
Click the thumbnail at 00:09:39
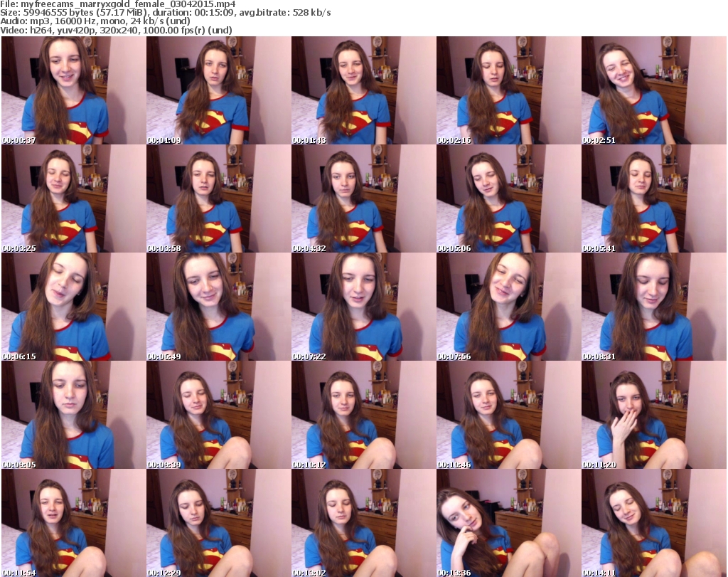(x=219, y=415)
